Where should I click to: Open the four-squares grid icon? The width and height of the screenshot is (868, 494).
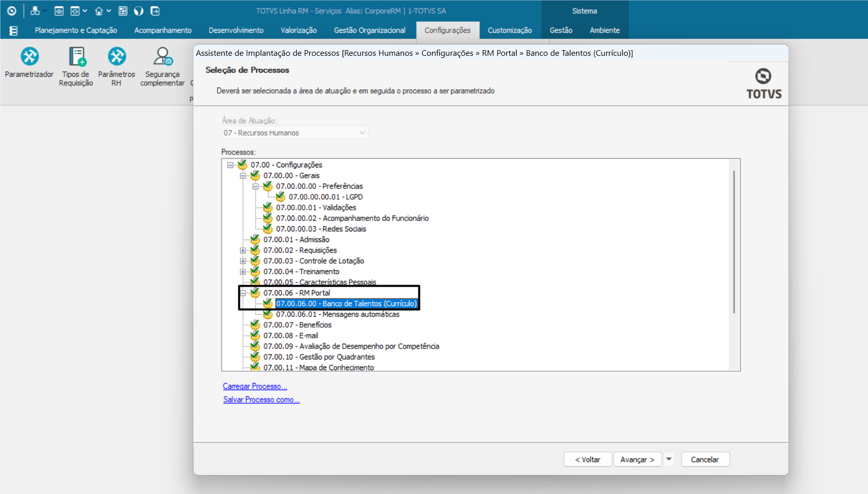click(x=123, y=11)
